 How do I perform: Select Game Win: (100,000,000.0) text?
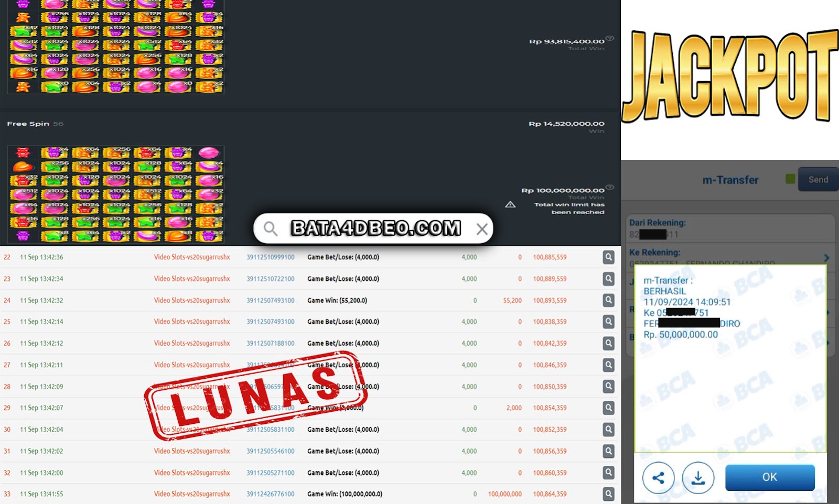point(345,494)
